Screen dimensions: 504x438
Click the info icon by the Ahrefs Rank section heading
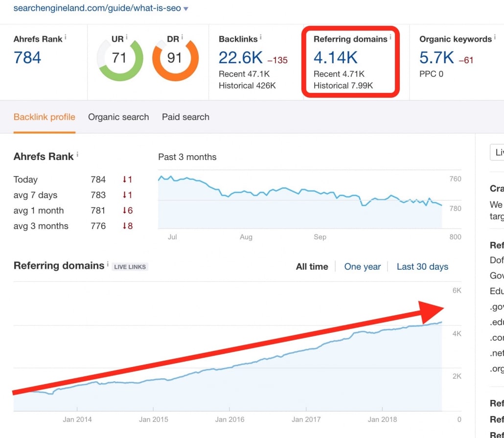click(77, 155)
